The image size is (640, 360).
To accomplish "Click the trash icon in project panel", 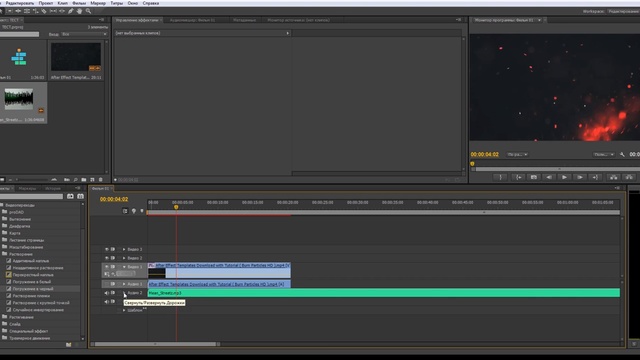I will coord(101,180).
